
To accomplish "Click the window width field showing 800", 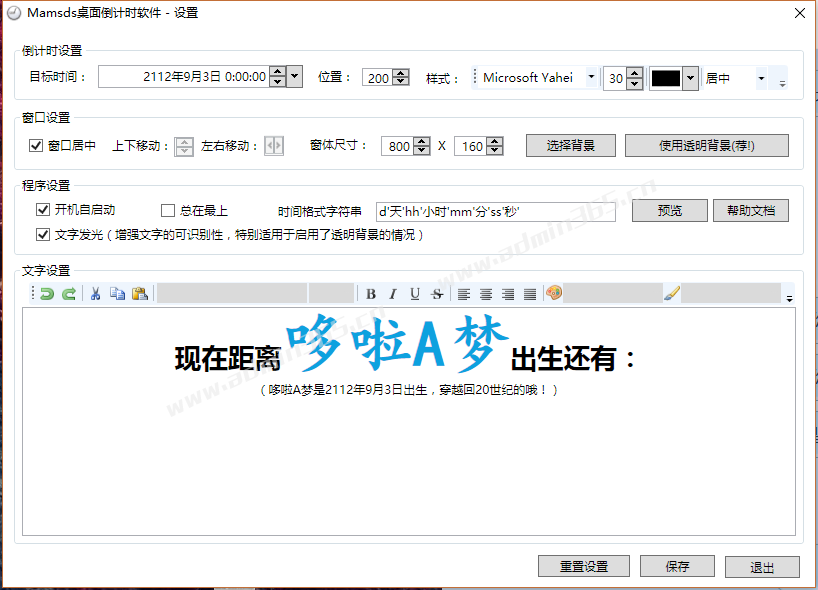I will 398,146.
